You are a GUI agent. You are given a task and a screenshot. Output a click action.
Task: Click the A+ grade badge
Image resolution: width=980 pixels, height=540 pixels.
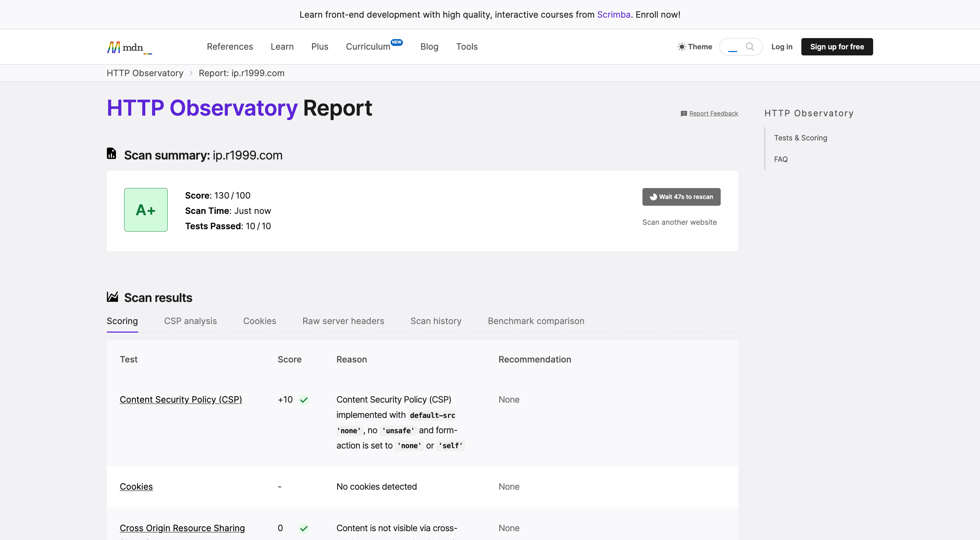(146, 210)
